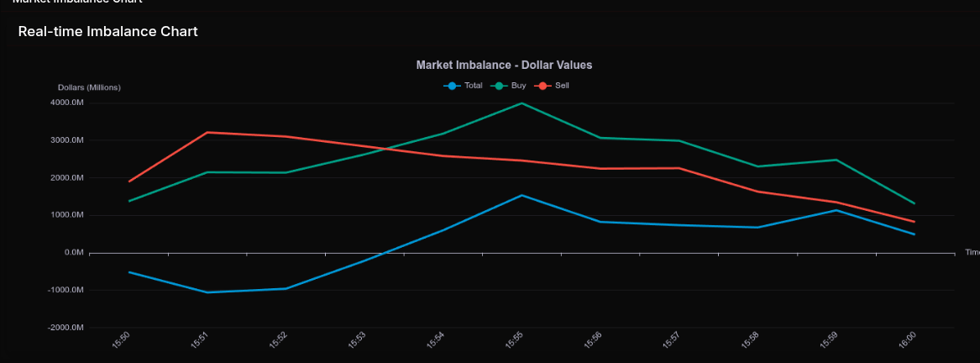Viewport: 980px width, 363px height.
Task: Click the 16:00 time axis label
Action: coord(906,339)
